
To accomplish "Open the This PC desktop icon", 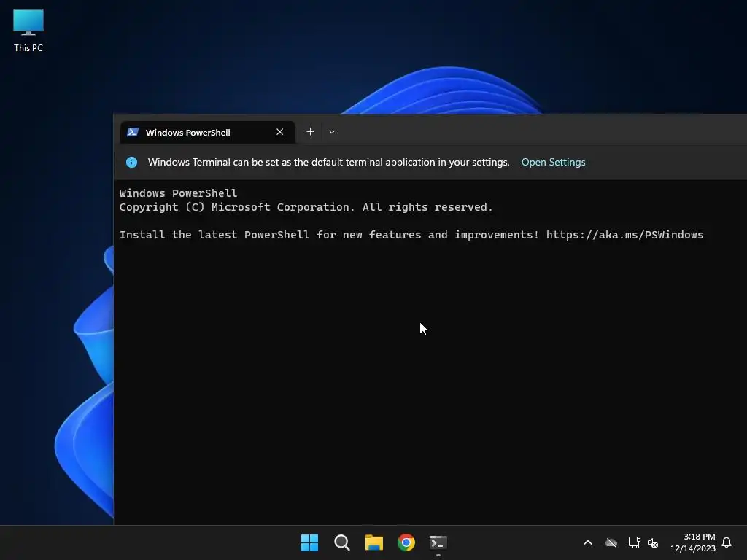I will (x=28, y=31).
